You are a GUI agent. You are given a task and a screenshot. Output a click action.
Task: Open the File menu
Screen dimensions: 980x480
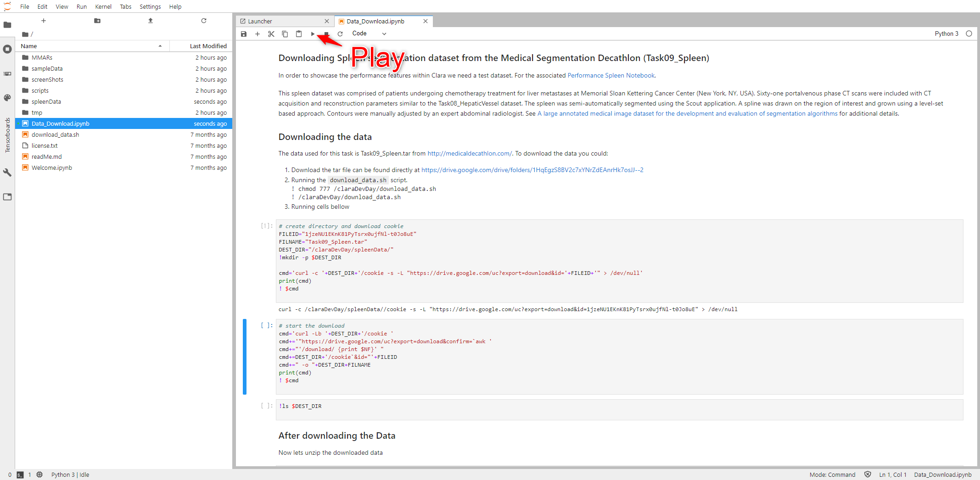tap(25, 6)
